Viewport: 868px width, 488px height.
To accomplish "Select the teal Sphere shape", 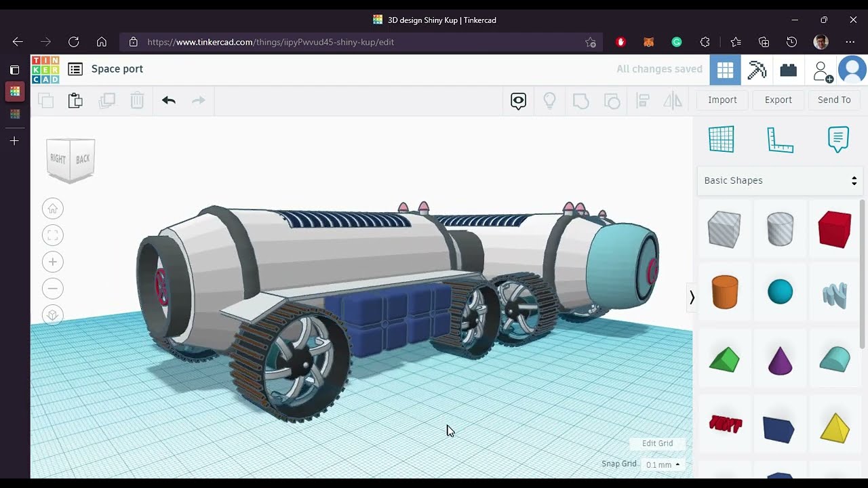I will pyautogui.click(x=780, y=292).
